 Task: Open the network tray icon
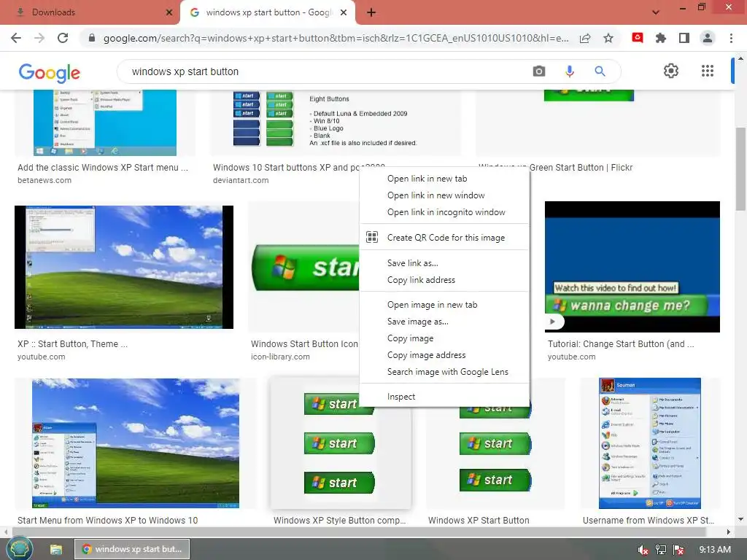click(661, 550)
